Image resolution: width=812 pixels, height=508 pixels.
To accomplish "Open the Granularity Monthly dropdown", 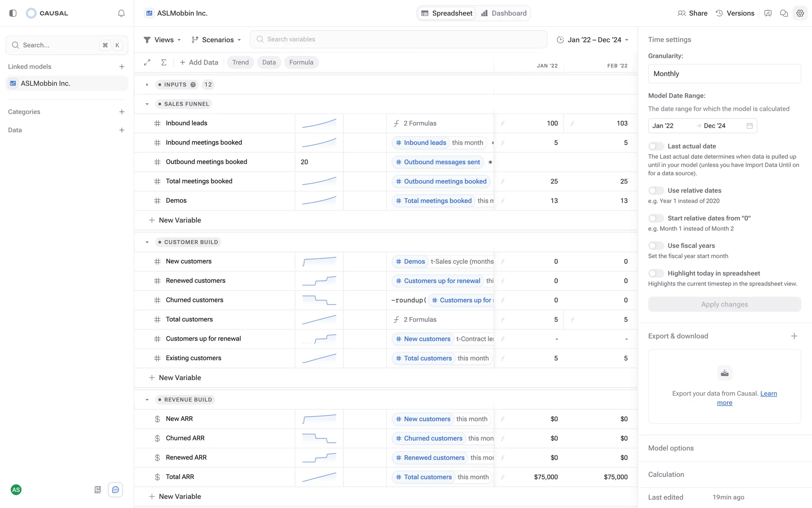I will click(x=724, y=74).
